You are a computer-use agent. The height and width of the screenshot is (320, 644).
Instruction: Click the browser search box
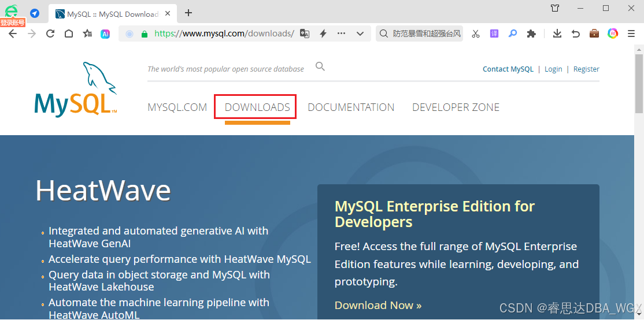click(x=419, y=34)
